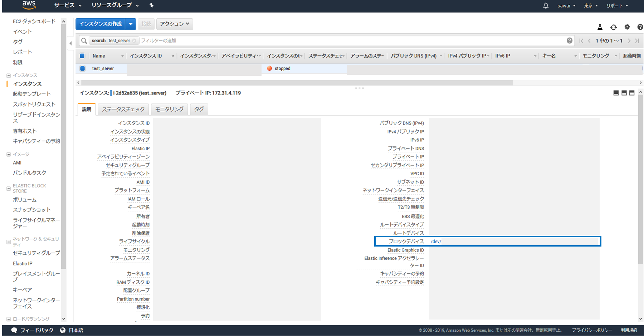Click the sidebar scroll-up arrow
This screenshot has width=644, height=336.
(x=64, y=21)
